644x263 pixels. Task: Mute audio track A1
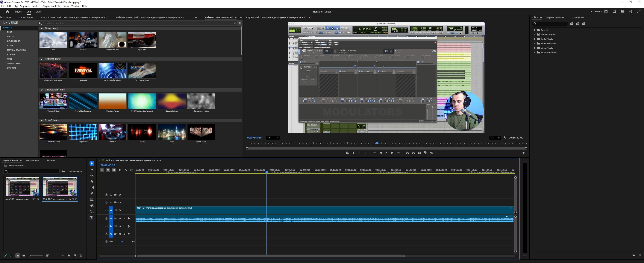[120, 219]
